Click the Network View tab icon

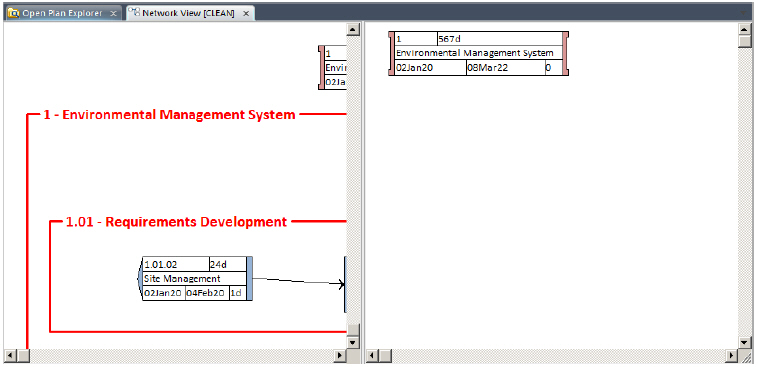(134, 14)
